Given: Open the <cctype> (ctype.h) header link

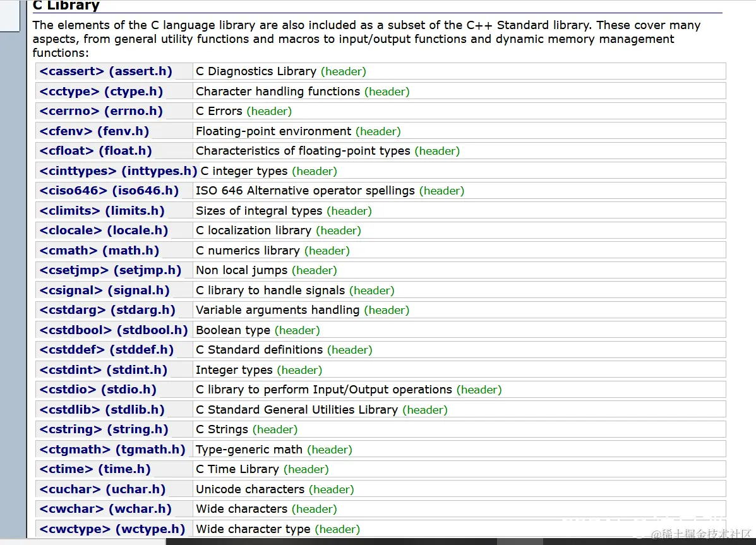Looking at the screenshot, I should 101,91.
